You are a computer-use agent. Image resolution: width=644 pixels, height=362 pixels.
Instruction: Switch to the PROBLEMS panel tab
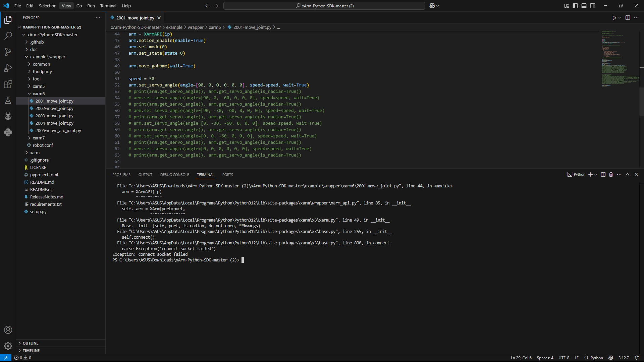(x=121, y=175)
